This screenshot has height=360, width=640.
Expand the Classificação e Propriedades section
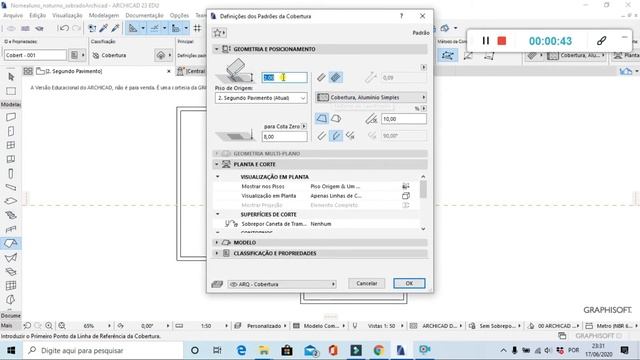[217, 253]
